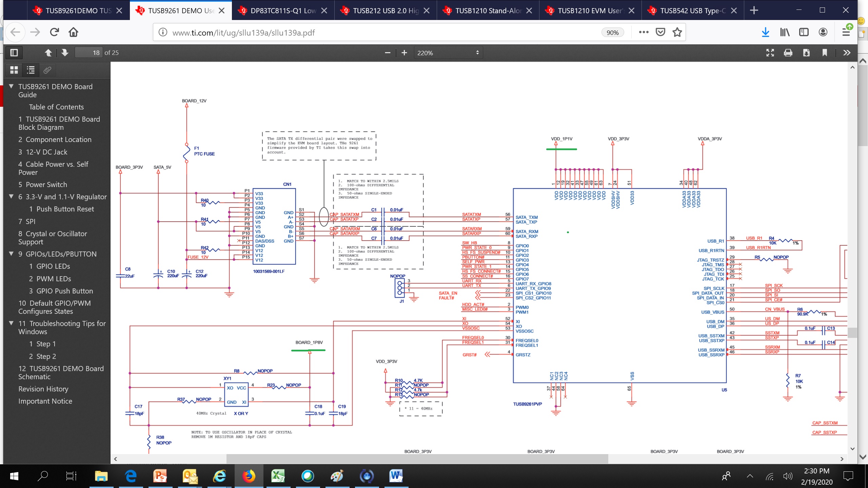Collapse the 3.3-V and 1.1-V Regulator section

[x=11, y=197]
